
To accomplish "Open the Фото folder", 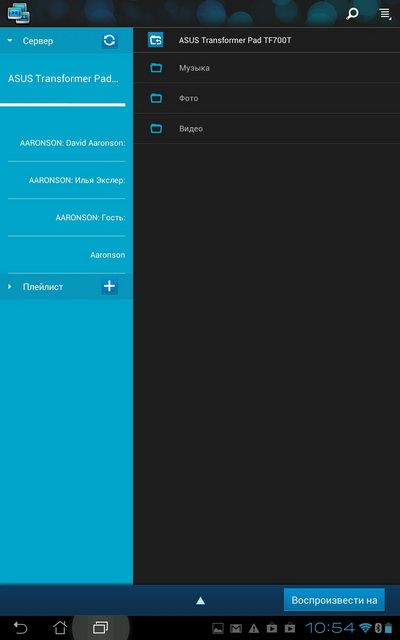I will [267, 98].
